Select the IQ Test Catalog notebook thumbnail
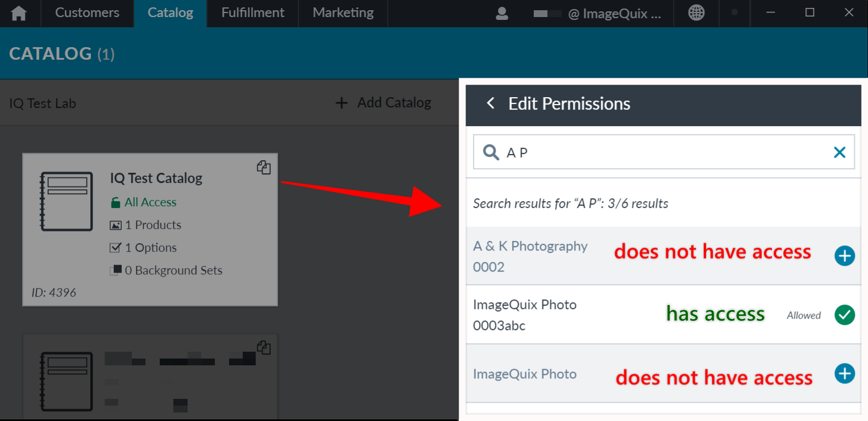The image size is (868, 421). point(66,201)
